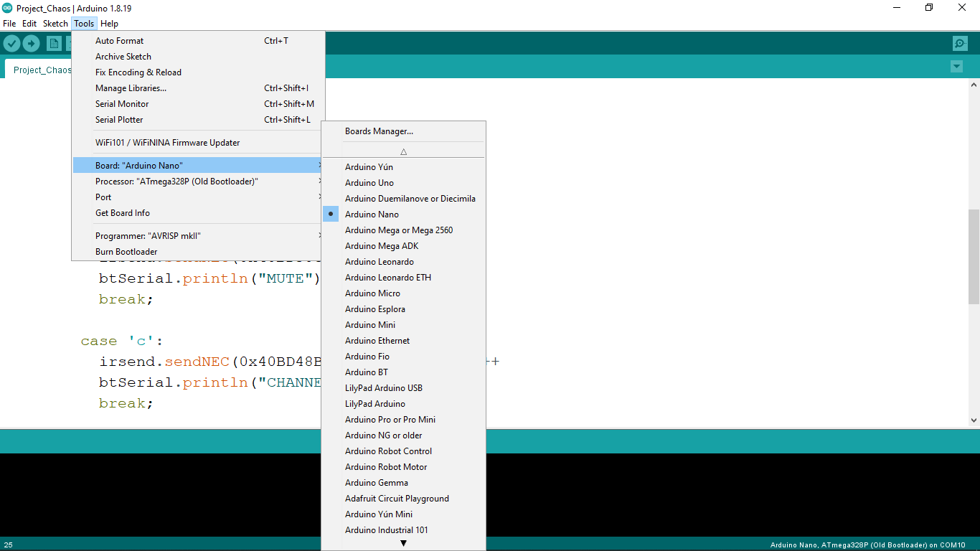This screenshot has height=551, width=980.
Task: Open the Boards Manager
Action: 377,131
